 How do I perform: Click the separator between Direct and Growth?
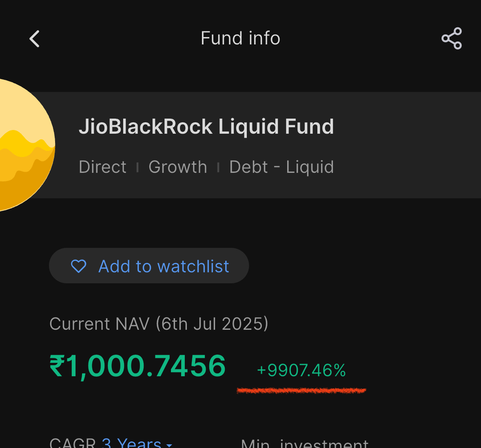click(x=137, y=167)
